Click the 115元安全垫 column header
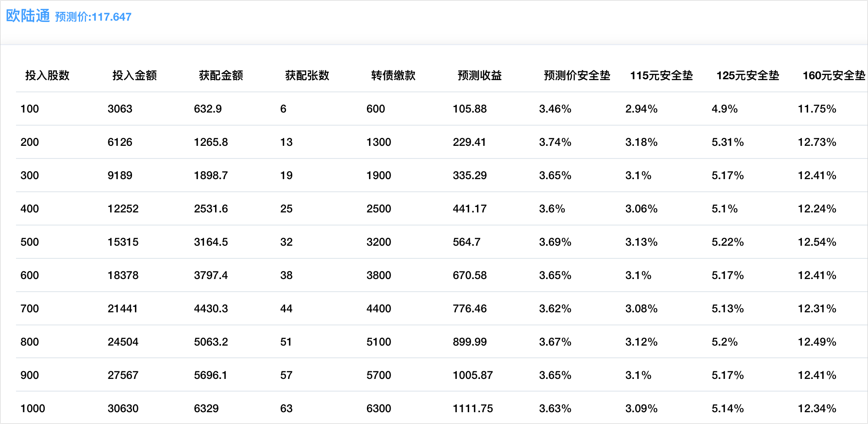This screenshot has height=424, width=868. pos(661,75)
